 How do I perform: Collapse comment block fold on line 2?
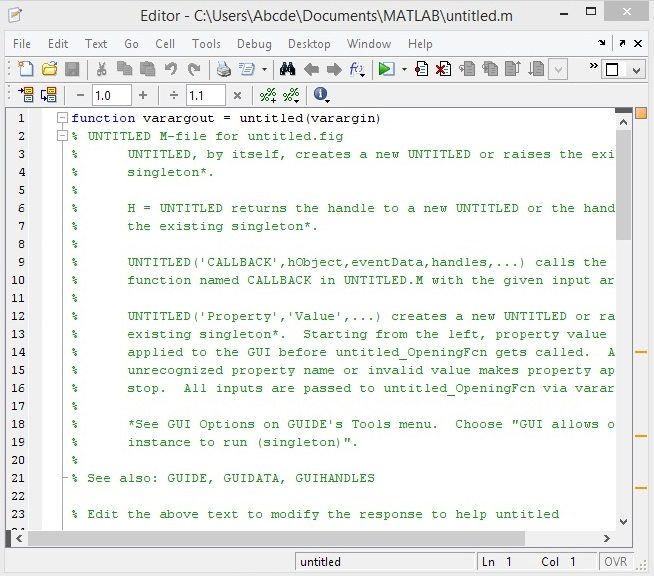62,136
